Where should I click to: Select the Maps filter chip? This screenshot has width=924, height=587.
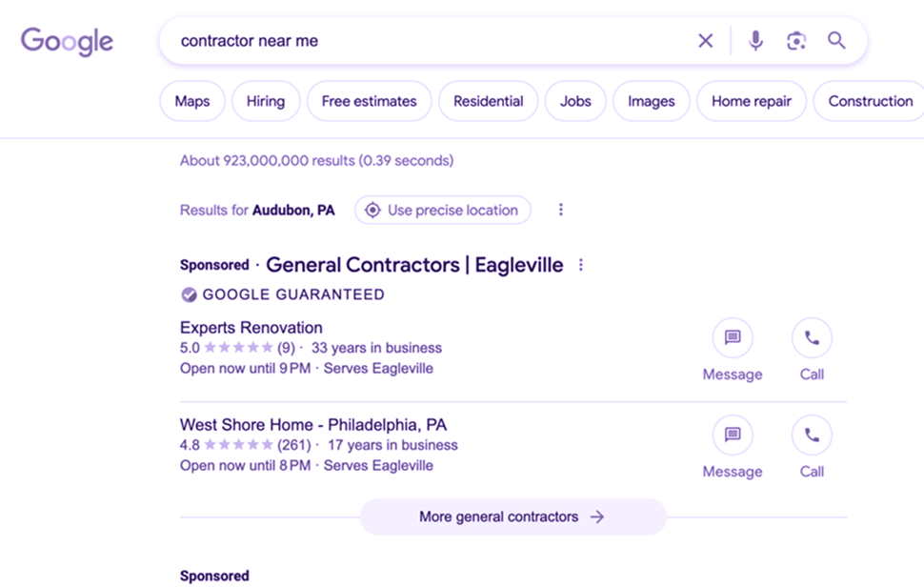click(x=192, y=101)
